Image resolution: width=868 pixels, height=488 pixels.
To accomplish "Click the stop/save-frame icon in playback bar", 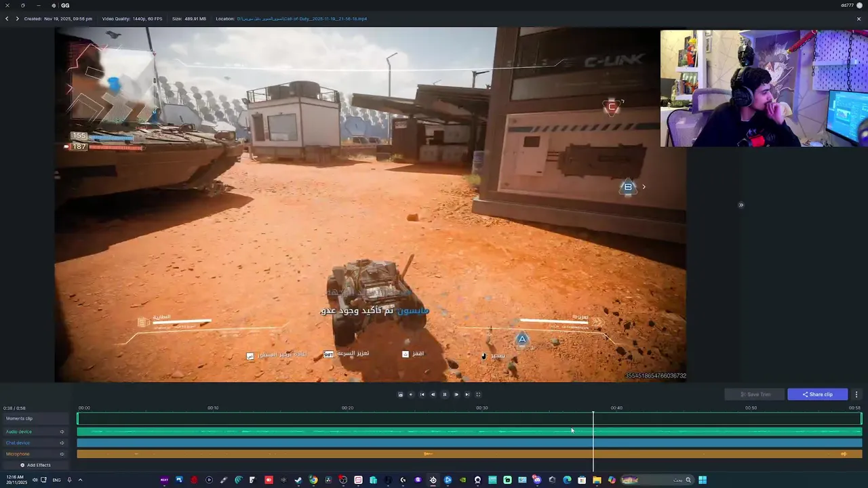I will click(400, 394).
